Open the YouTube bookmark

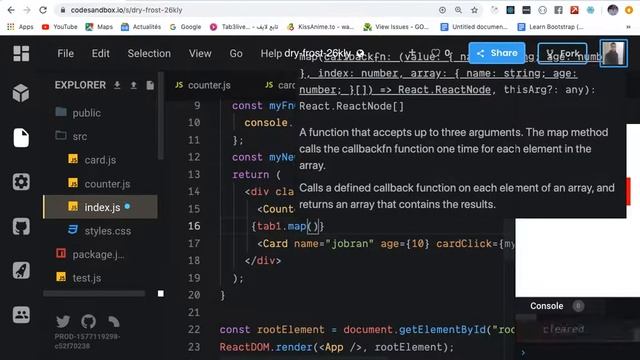(60, 27)
